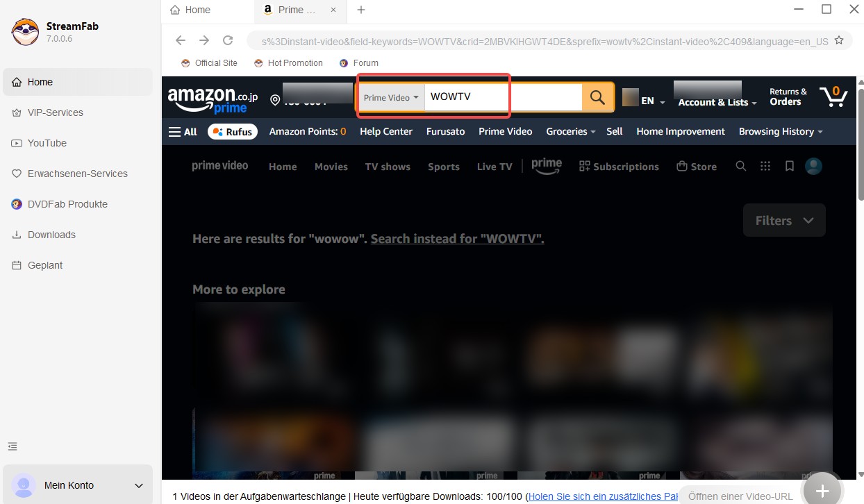The width and height of the screenshot is (864, 504).
Task: Click the plus button to add a download
Action: click(x=822, y=489)
